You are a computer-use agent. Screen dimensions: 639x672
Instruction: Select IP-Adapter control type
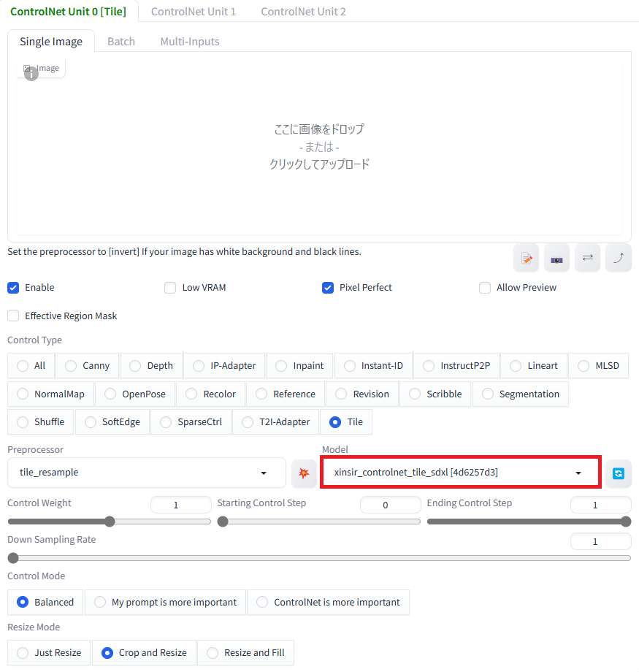pyautogui.click(x=224, y=365)
